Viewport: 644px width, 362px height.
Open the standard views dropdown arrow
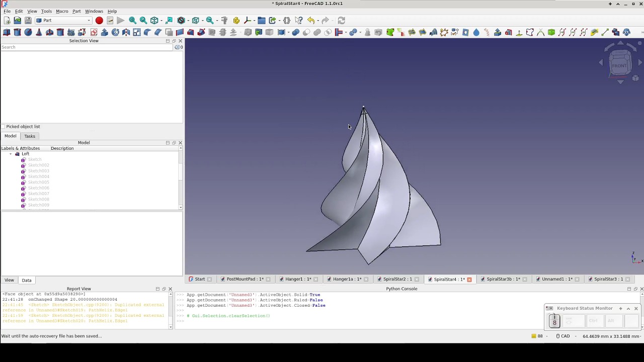162,20
